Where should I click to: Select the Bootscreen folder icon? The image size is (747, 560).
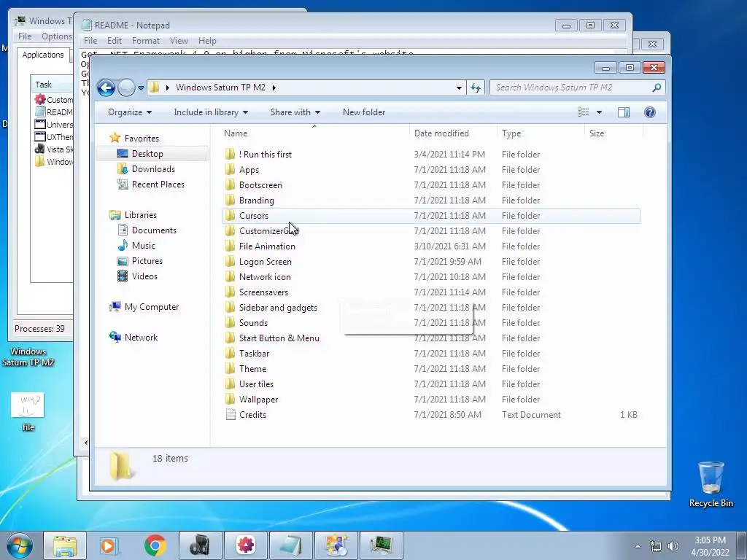click(230, 184)
